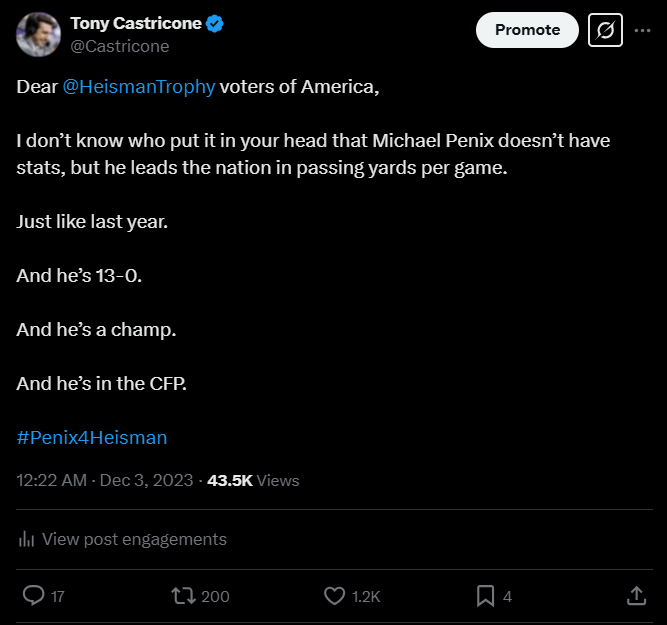Viewport: 667px width, 625px height.
Task: Bookmark this post
Action: click(485, 596)
